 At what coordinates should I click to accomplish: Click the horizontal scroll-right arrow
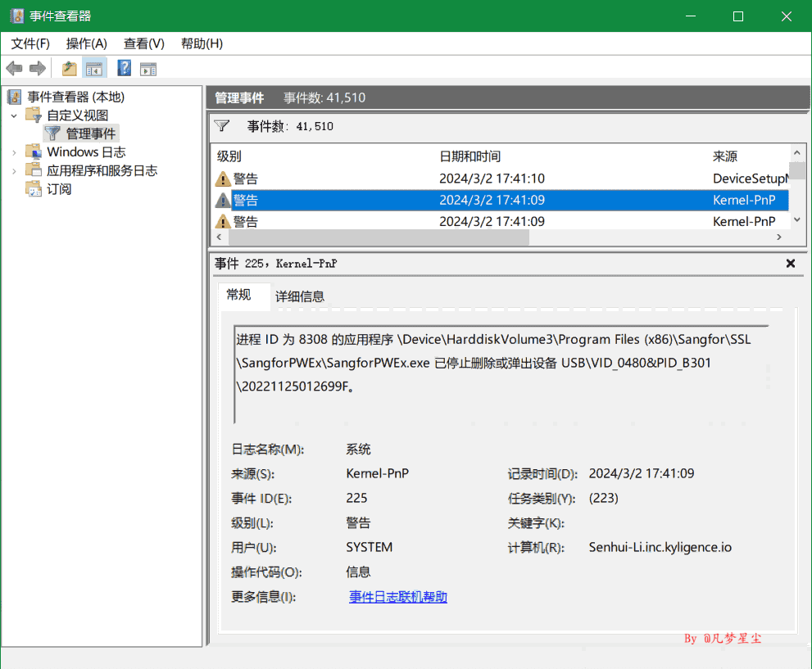pos(779,237)
